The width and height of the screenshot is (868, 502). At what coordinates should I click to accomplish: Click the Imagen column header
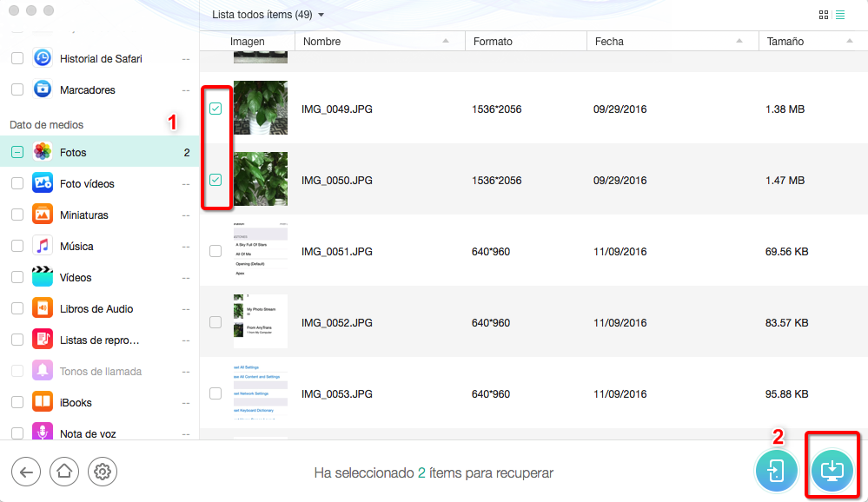coord(248,41)
